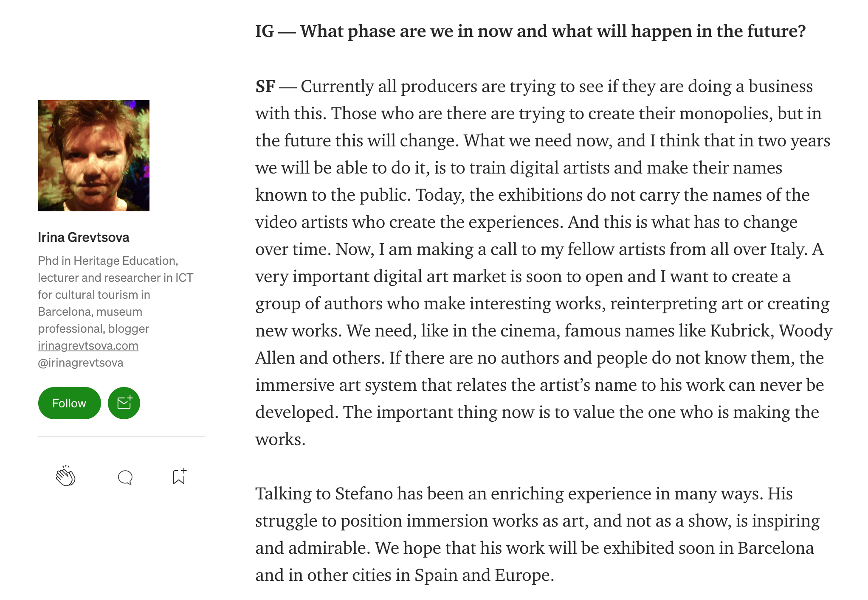Open the comment responses bubble
The image size is (868, 600).
tap(125, 477)
